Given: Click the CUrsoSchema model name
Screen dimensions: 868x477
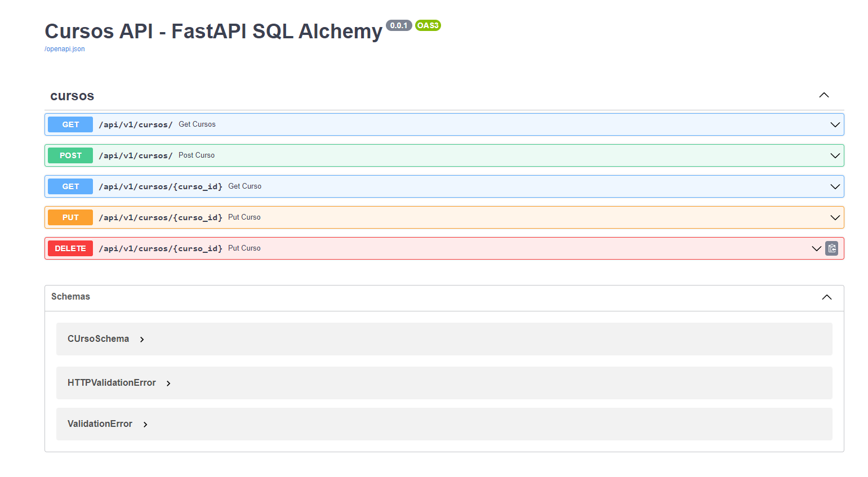Looking at the screenshot, I should click(x=98, y=338).
